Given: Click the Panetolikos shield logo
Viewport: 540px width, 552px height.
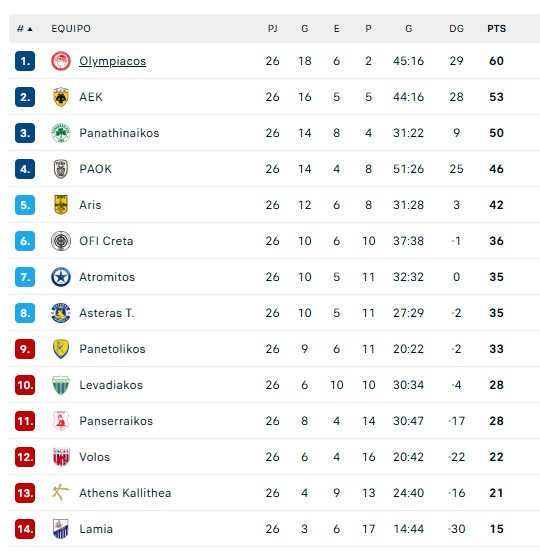Looking at the screenshot, I should pos(61,349).
